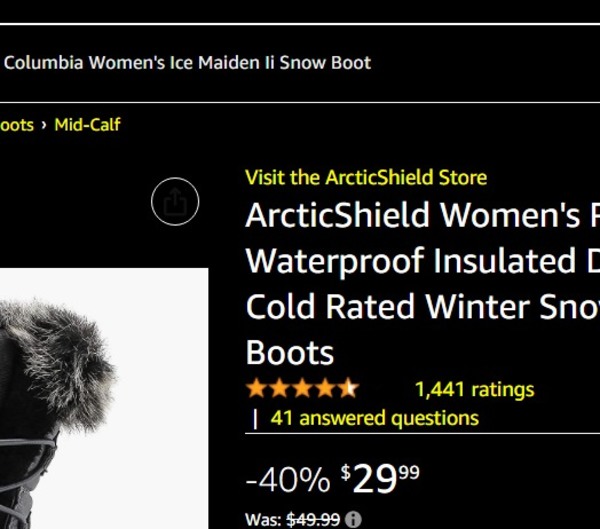Click the first star in the rating

tap(256, 388)
